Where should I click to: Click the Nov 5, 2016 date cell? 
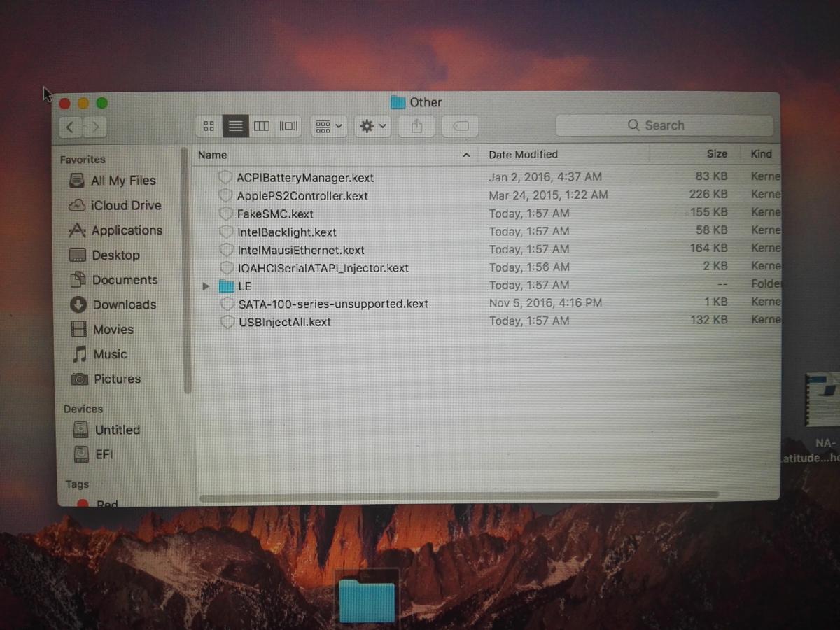(x=545, y=303)
